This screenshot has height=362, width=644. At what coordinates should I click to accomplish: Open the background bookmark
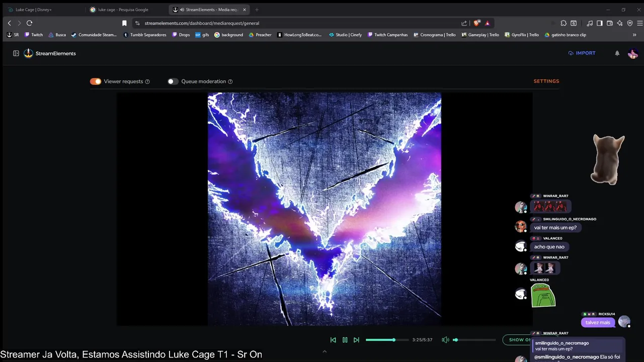click(228, 35)
